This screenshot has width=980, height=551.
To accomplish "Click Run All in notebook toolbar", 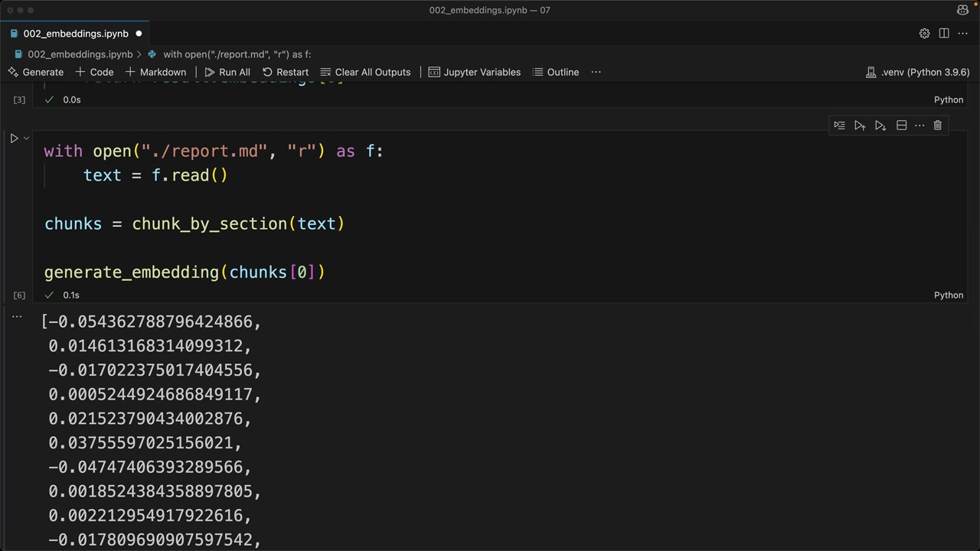I will point(227,72).
